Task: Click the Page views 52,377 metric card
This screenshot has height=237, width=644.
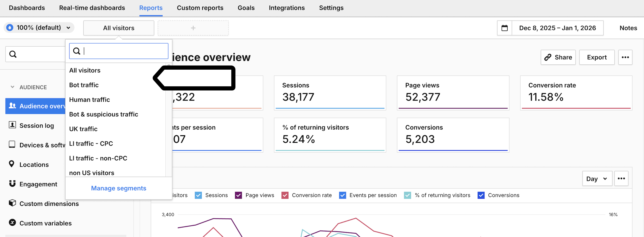Action: (453, 93)
